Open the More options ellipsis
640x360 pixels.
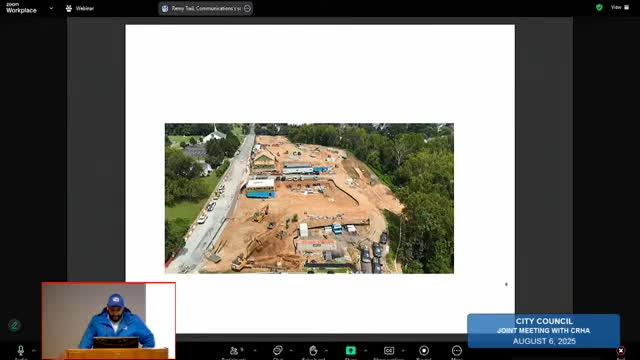[x=457, y=351]
